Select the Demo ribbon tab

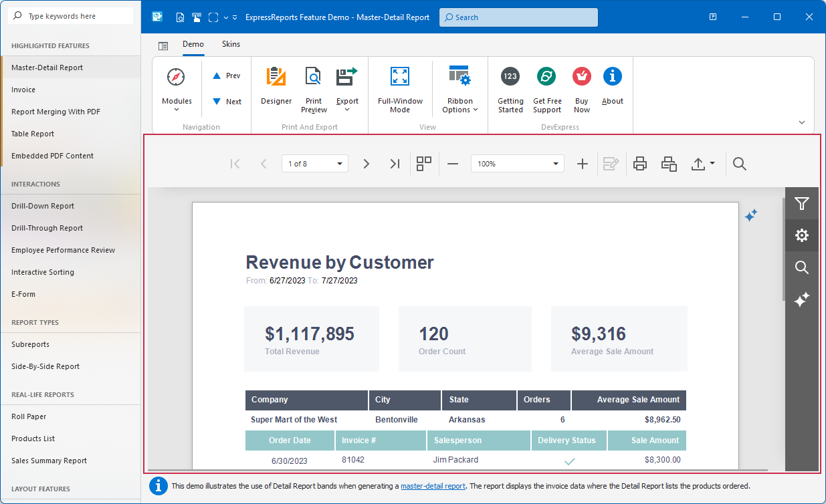click(x=193, y=44)
